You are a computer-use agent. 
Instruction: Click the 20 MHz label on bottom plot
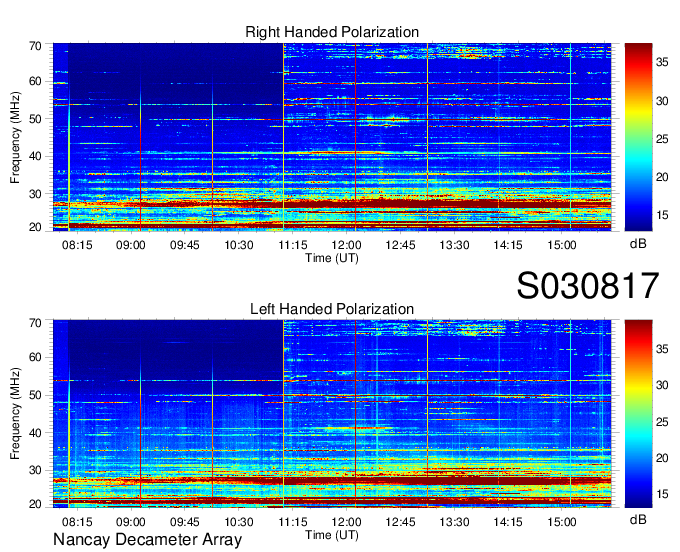(35, 504)
